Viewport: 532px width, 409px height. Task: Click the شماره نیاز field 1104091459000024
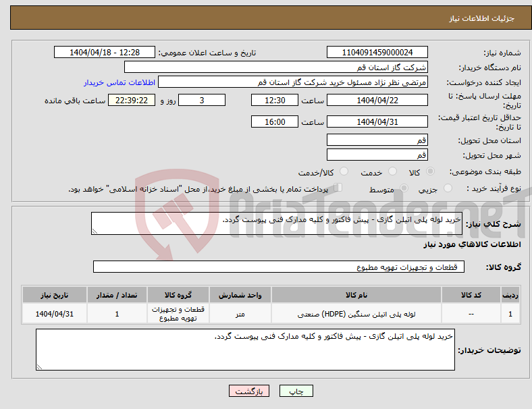(x=377, y=52)
